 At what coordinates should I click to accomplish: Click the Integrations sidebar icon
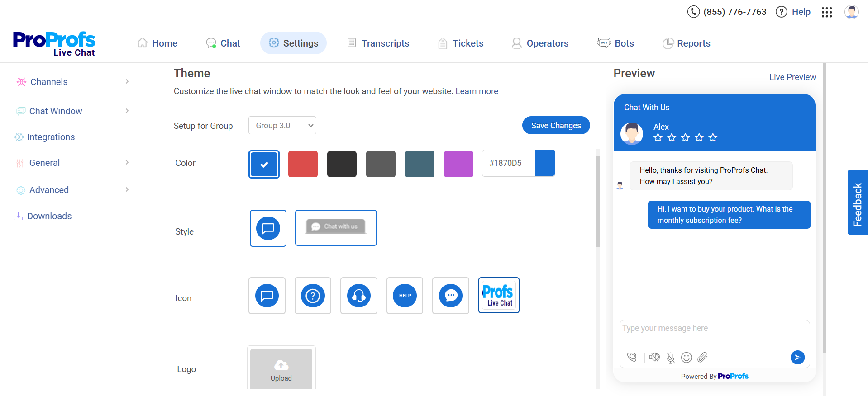(19, 137)
